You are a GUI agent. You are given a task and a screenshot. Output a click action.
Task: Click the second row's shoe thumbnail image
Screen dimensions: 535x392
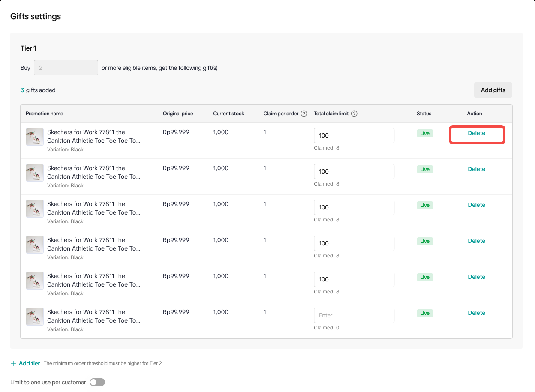35,173
